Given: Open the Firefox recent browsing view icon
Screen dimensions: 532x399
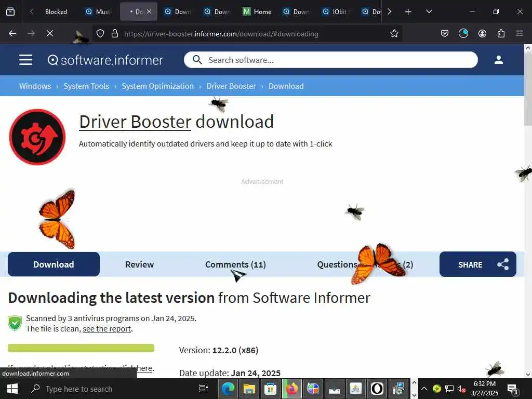Looking at the screenshot, I should point(10,11).
